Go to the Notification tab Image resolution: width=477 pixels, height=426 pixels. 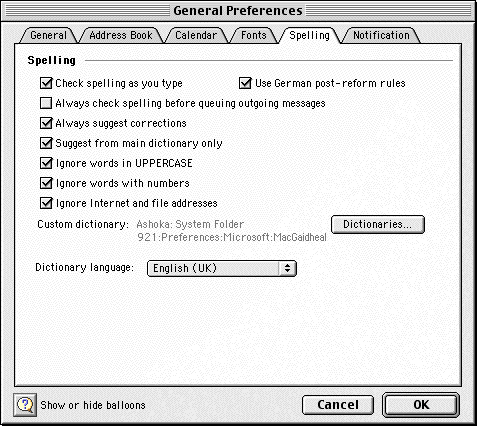(381, 35)
